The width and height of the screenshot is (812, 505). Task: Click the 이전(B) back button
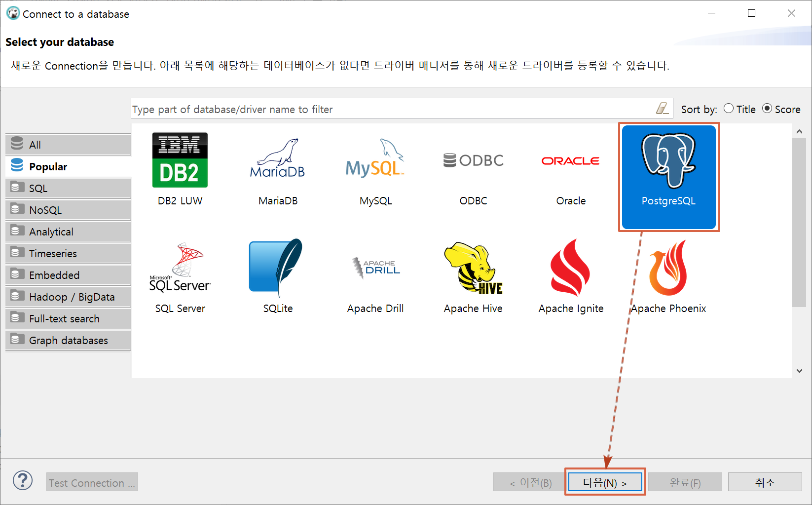click(x=530, y=482)
